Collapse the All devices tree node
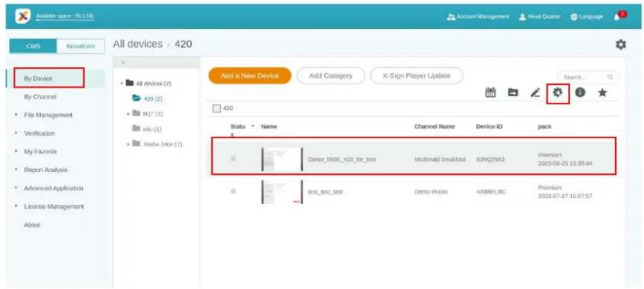Screen dimensions: 644x289 point(121,84)
